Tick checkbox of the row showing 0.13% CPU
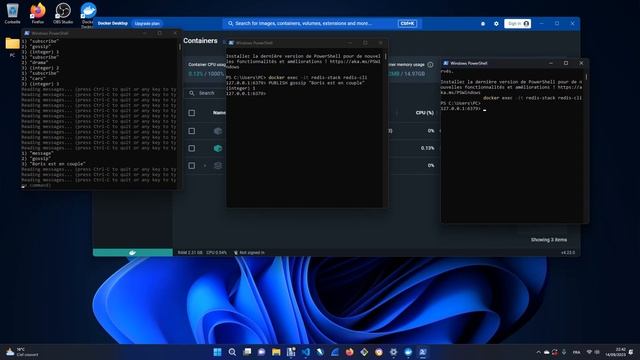The image size is (640, 360). tap(191, 148)
